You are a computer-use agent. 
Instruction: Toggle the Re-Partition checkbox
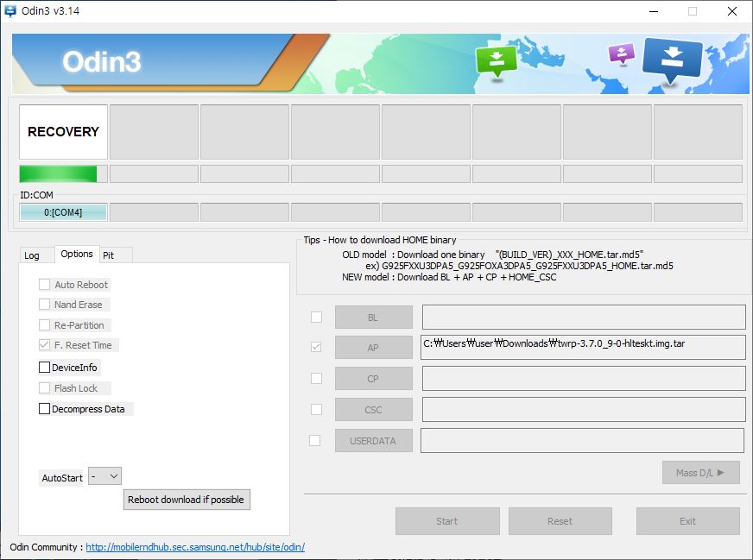coord(44,324)
